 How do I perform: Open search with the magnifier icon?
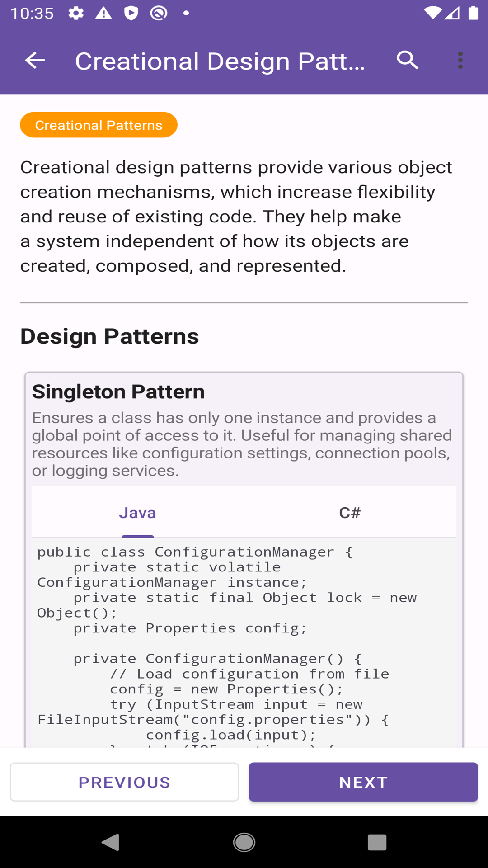tap(408, 60)
